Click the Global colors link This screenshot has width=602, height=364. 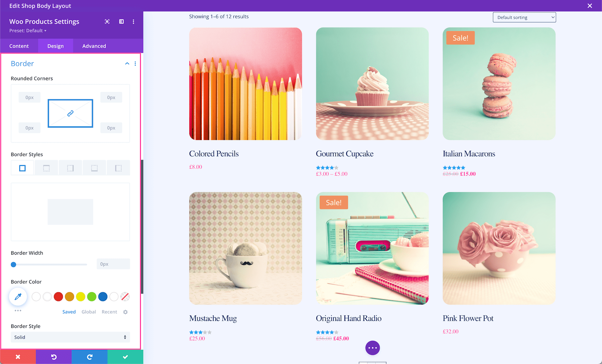[x=89, y=312]
